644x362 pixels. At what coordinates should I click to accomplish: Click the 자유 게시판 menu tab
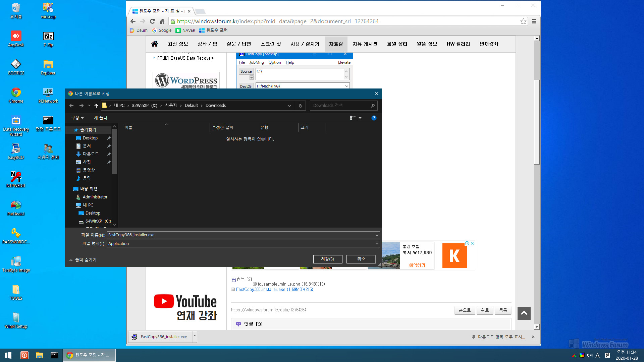pos(365,44)
